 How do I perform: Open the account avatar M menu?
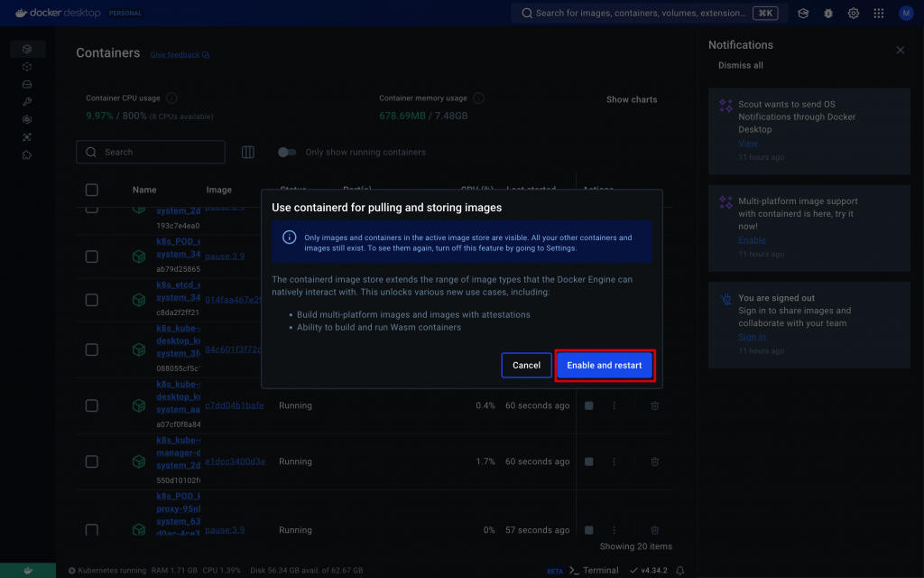pyautogui.click(x=906, y=13)
